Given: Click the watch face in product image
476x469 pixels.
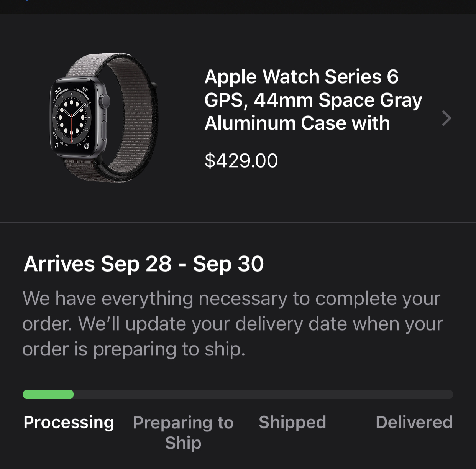Looking at the screenshot, I should click(x=72, y=118).
